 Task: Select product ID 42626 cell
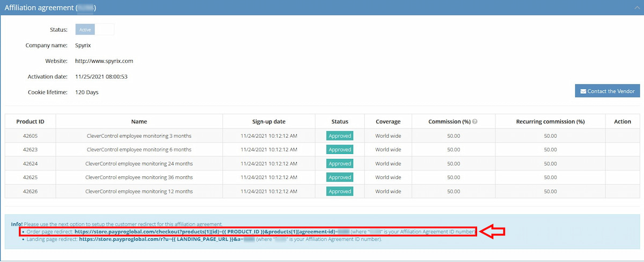click(30, 191)
